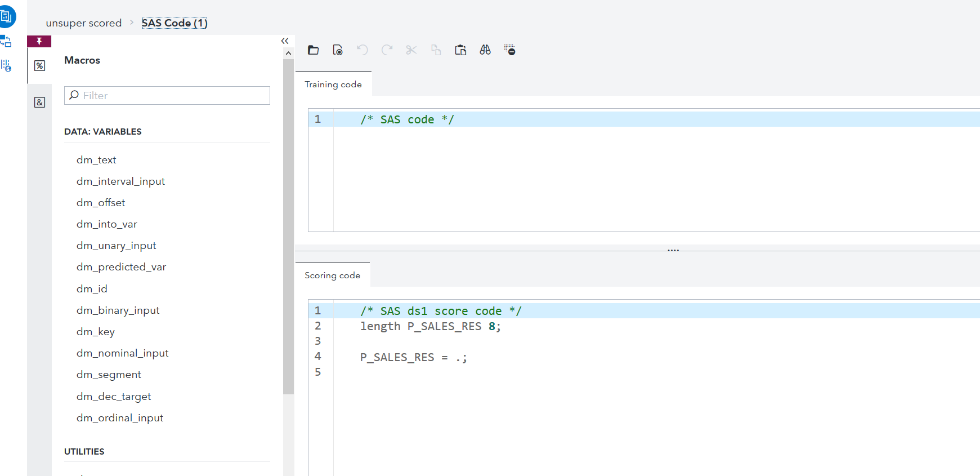This screenshot has width=980, height=476.
Task: Click the scroll-up arrow of the Macros list
Action: click(288, 54)
